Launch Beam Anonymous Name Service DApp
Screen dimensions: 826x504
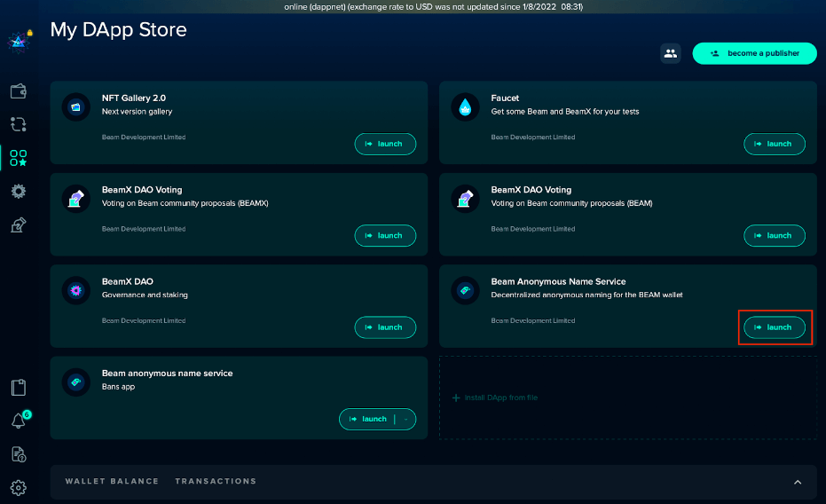point(774,327)
